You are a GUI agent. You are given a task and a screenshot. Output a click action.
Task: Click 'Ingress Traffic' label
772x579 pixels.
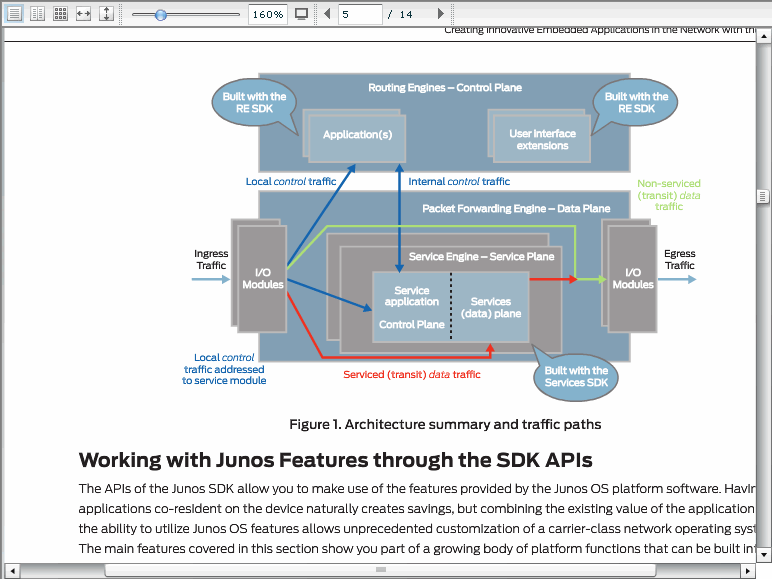(211, 259)
